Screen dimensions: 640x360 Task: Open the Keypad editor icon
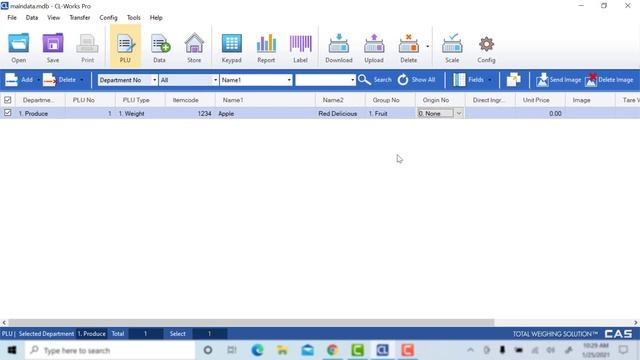(x=231, y=47)
